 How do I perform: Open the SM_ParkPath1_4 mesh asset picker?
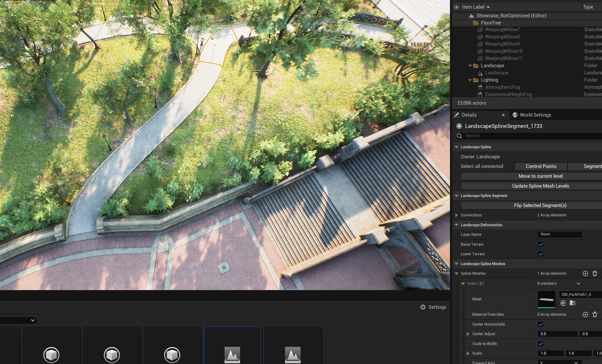click(x=581, y=295)
